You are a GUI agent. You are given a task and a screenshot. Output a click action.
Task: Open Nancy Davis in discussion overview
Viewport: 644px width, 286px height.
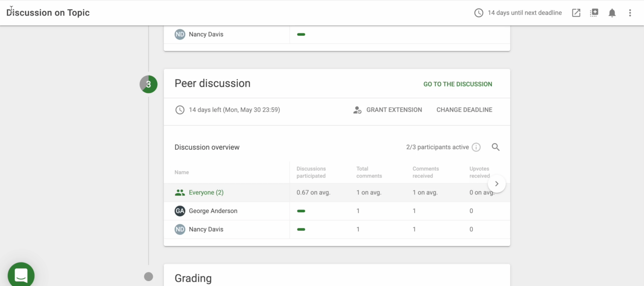tap(206, 229)
